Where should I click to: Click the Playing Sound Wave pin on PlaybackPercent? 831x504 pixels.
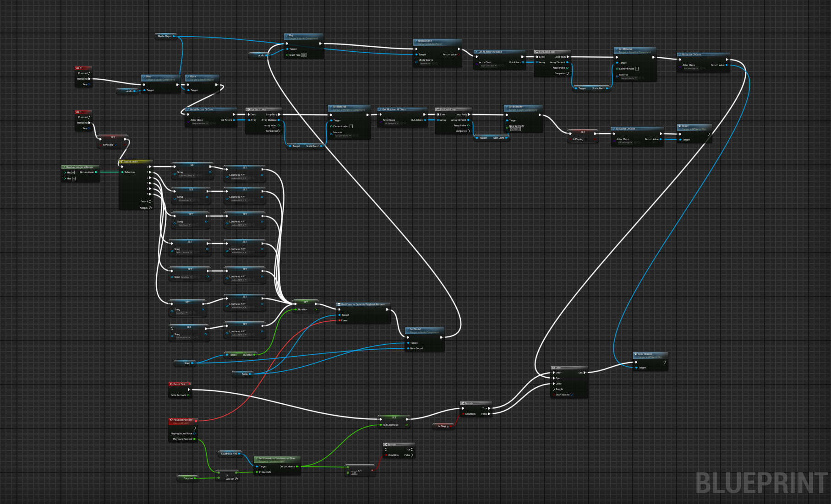click(194, 434)
